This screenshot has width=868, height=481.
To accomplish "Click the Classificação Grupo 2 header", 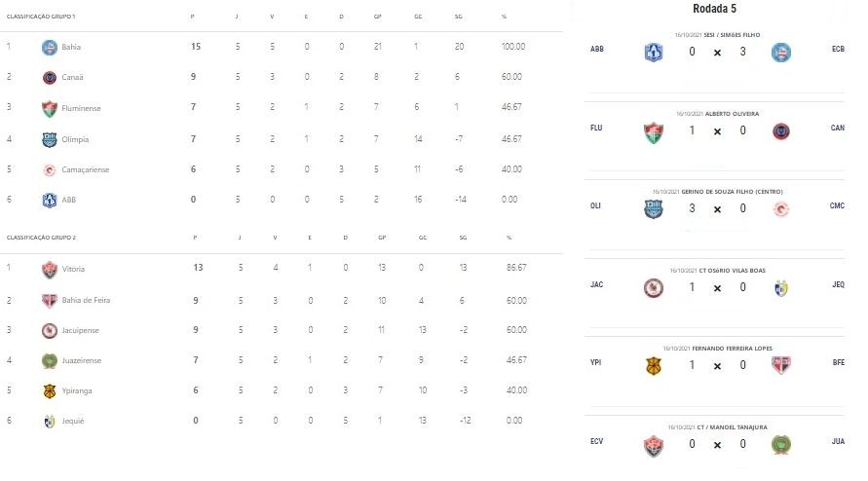I will point(41,238).
